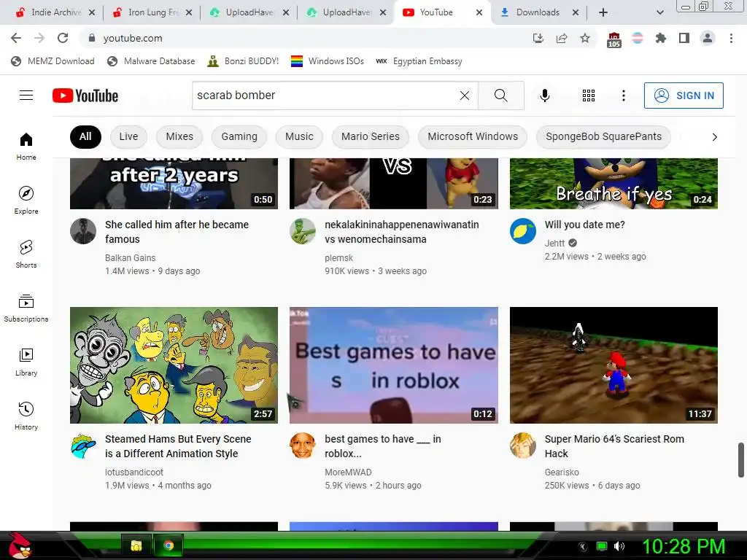This screenshot has height=560, width=747.
Task: Click Jehtt channel avatar
Action: 522,231
